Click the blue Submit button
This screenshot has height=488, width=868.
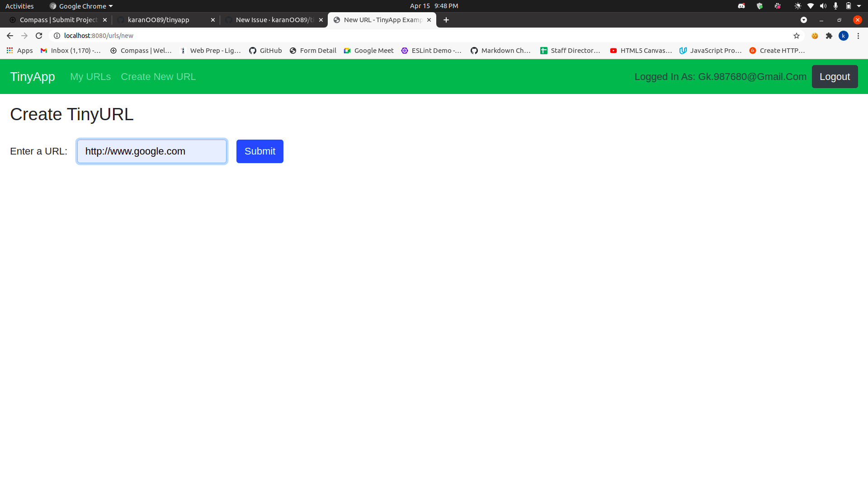(259, 151)
